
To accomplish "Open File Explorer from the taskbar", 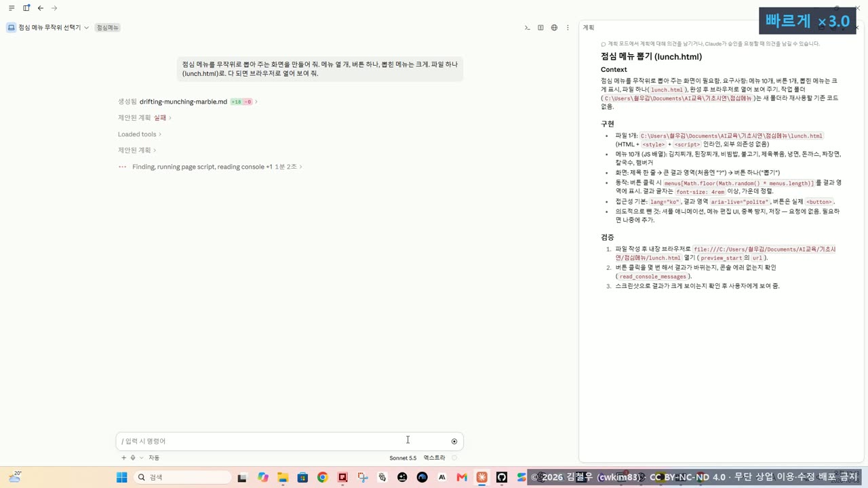I will pos(283,477).
